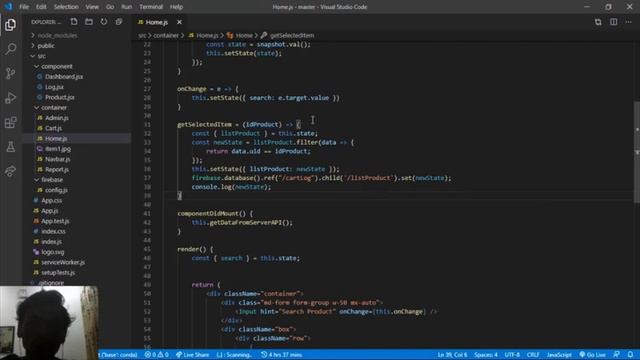
Task: Change the UTF-8 file encoding
Action: (512, 355)
